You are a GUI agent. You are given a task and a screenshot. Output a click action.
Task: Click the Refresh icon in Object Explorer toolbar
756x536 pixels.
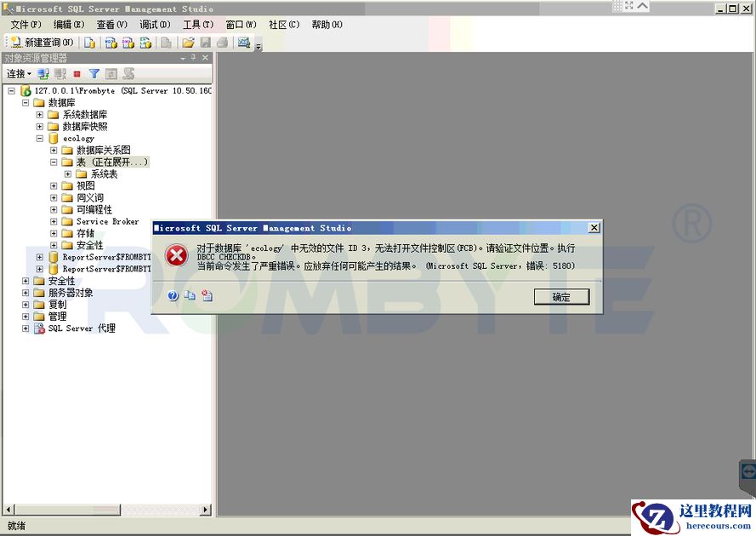pos(111,74)
